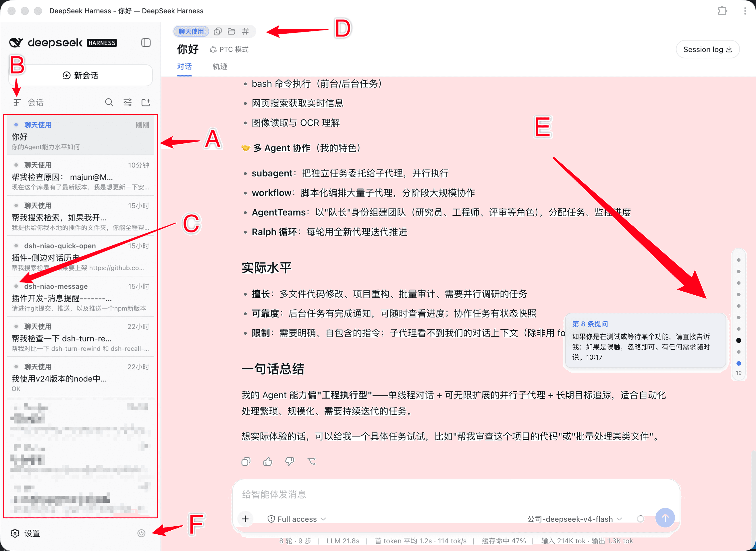Create a new session folder
This screenshot has width=756, height=551.
(x=146, y=102)
